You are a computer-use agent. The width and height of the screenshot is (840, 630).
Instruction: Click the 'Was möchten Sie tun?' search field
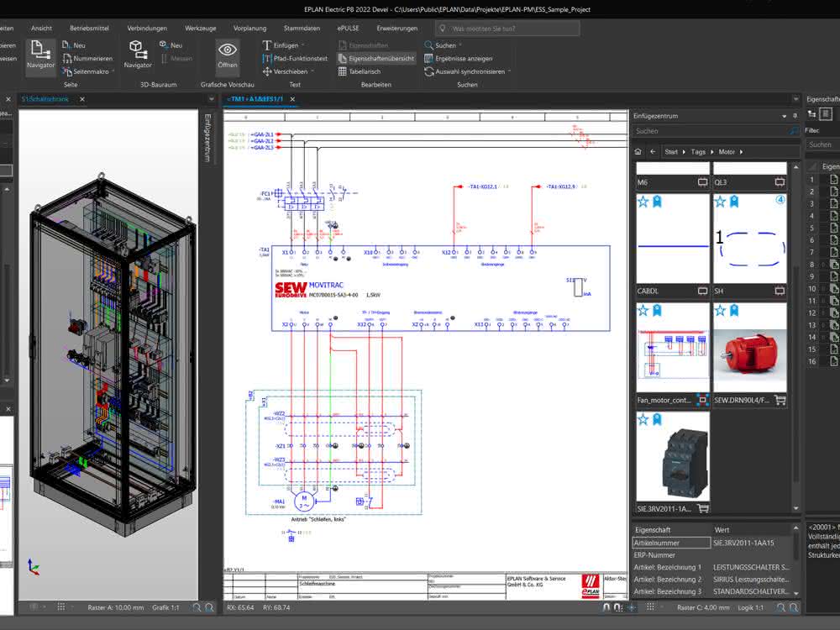pyautogui.click(x=507, y=29)
